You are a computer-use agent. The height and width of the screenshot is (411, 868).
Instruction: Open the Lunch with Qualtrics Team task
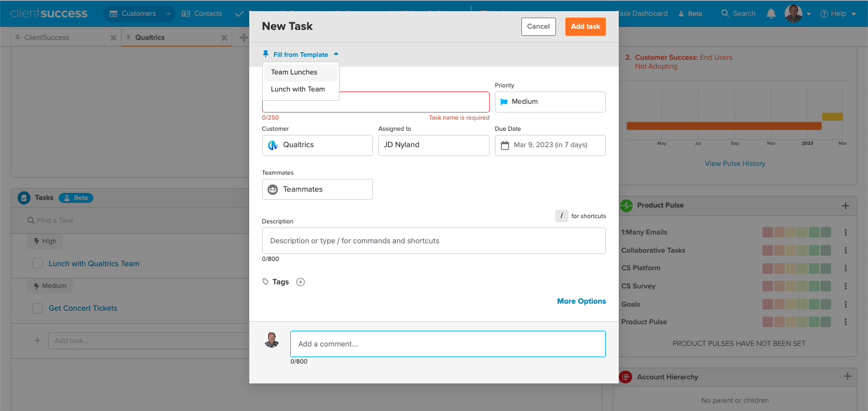point(94,264)
